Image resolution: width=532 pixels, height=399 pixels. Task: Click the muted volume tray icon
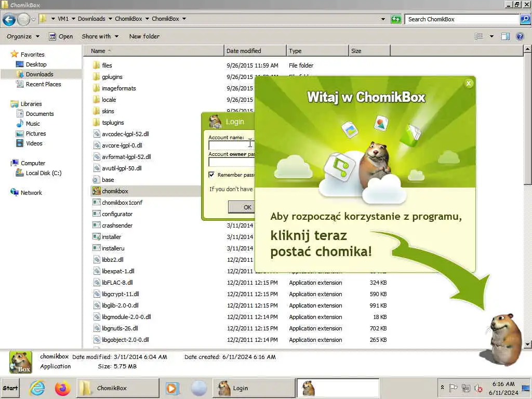(x=478, y=388)
